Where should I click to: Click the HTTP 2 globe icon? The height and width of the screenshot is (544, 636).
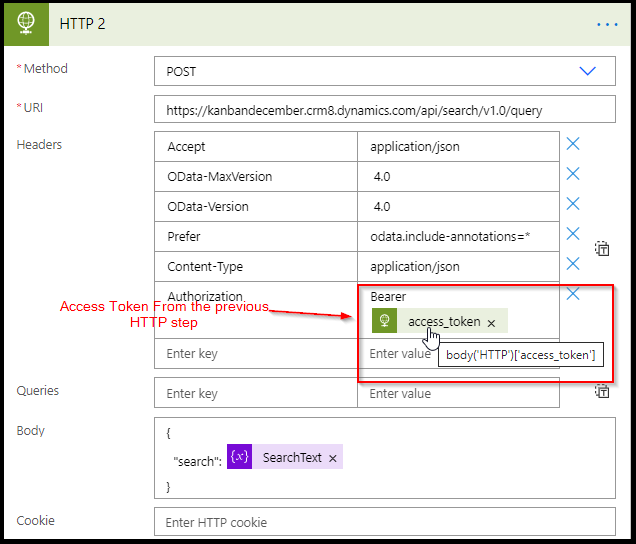(27, 23)
